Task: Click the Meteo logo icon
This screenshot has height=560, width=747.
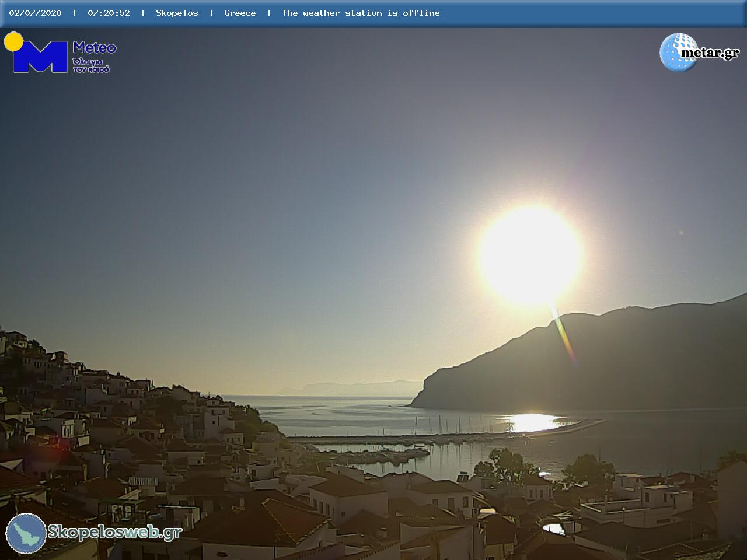Action: pos(36,52)
